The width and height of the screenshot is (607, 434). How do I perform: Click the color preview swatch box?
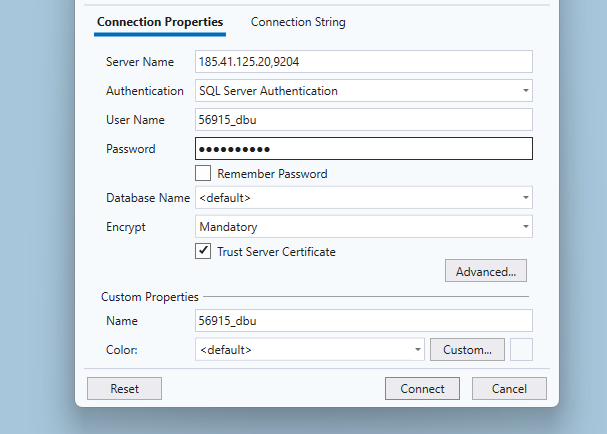pyautogui.click(x=521, y=350)
